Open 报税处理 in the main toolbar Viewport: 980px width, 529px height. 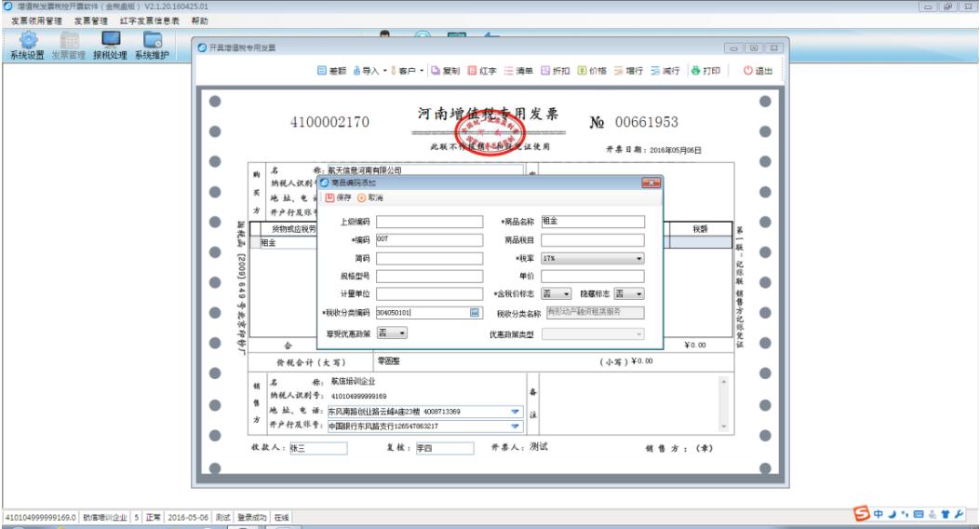(x=111, y=46)
